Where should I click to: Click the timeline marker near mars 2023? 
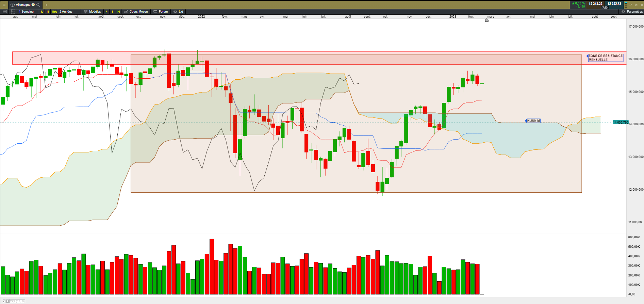click(x=487, y=20)
